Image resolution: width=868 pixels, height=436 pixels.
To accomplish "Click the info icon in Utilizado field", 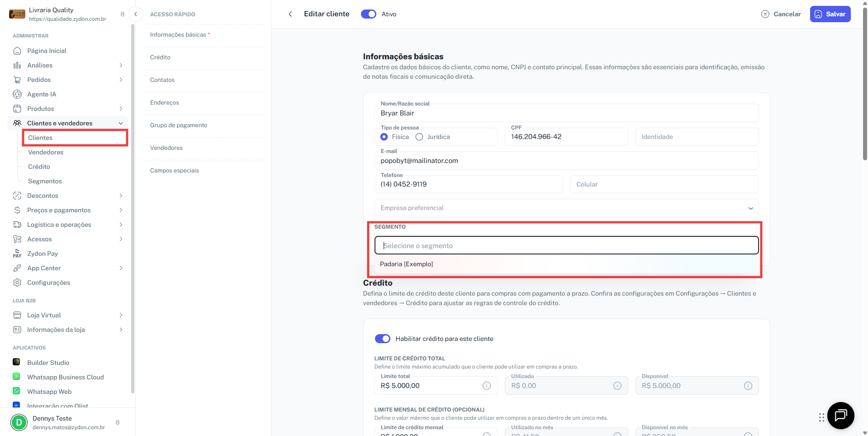I will click(x=617, y=386).
